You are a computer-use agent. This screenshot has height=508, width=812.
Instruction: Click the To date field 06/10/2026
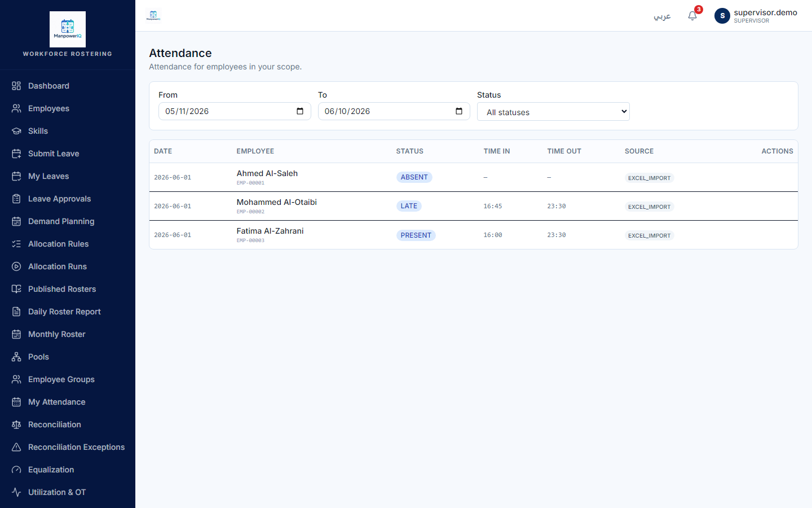tap(394, 111)
